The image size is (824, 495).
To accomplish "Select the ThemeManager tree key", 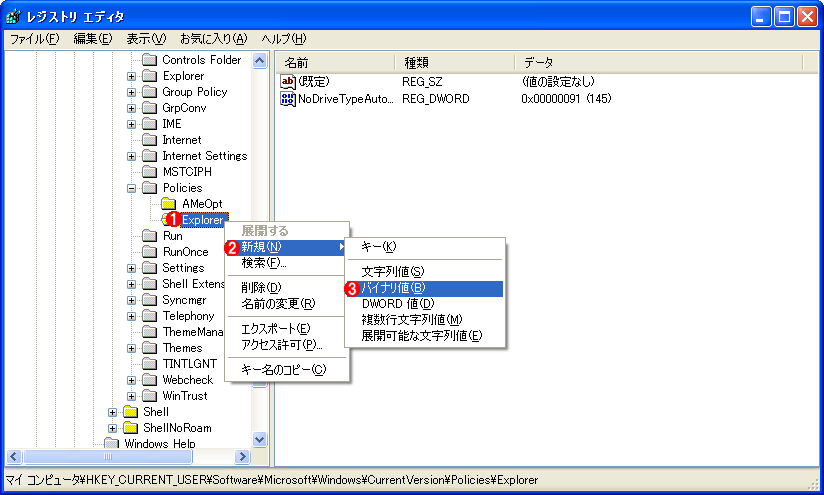I will [x=193, y=332].
